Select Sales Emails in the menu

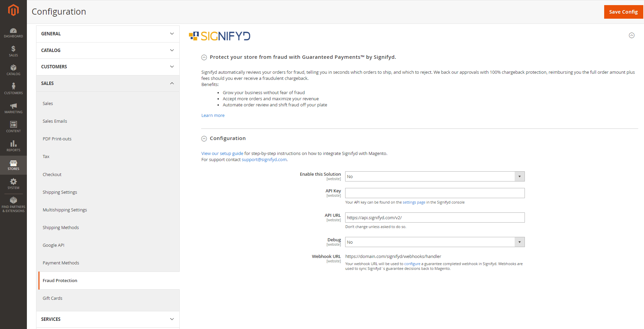coord(55,121)
